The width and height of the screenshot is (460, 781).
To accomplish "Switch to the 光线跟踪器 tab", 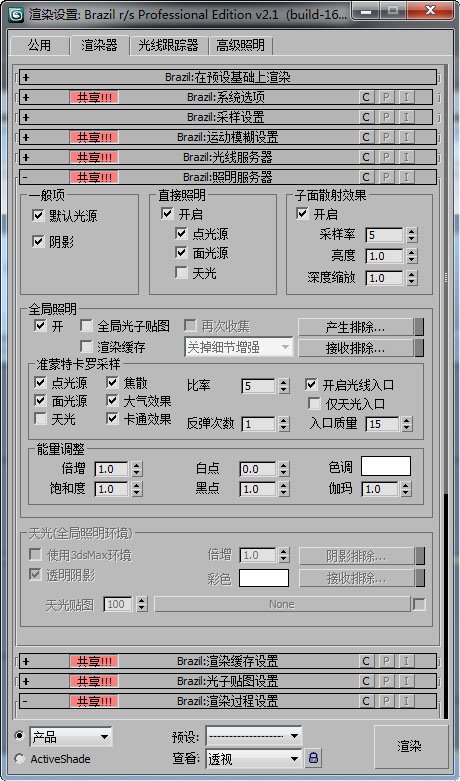I will (x=168, y=46).
